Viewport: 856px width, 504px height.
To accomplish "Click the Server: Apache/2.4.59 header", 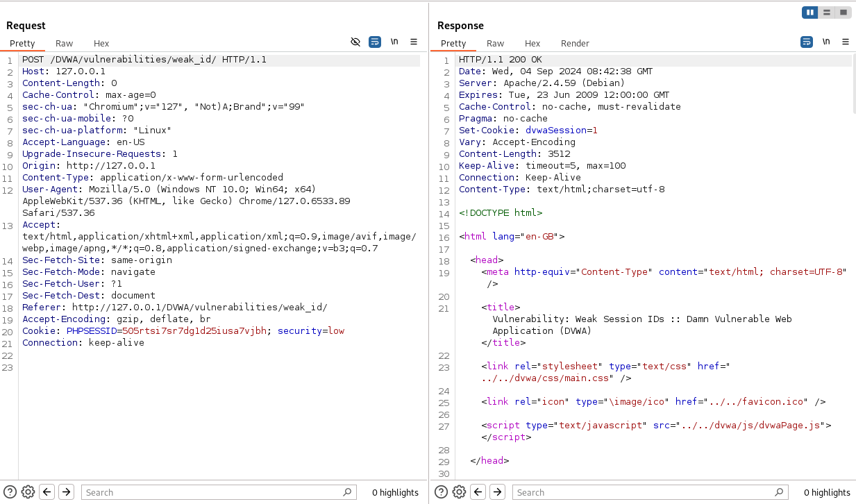I will coord(542,84).
